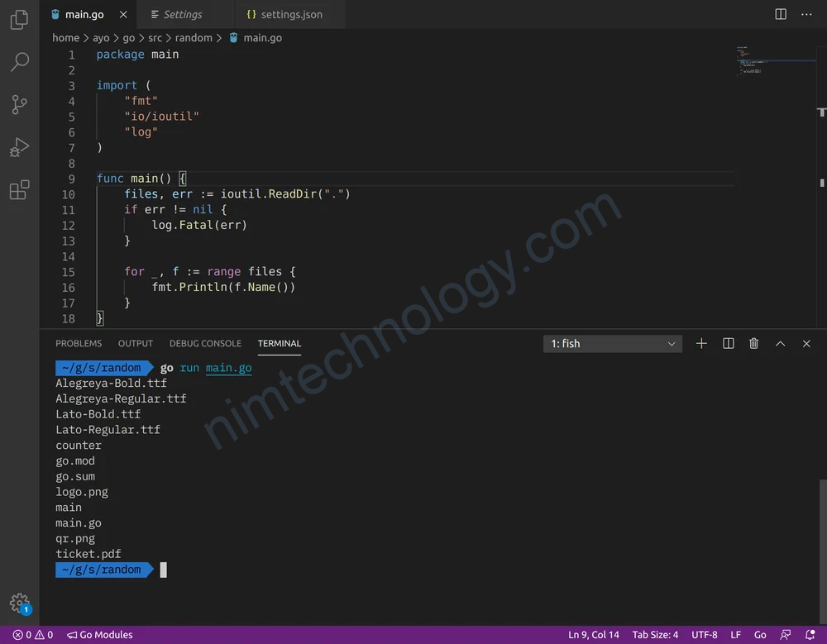Open the editor More Actions menu
827x644 pixels.
click(806, 15)
